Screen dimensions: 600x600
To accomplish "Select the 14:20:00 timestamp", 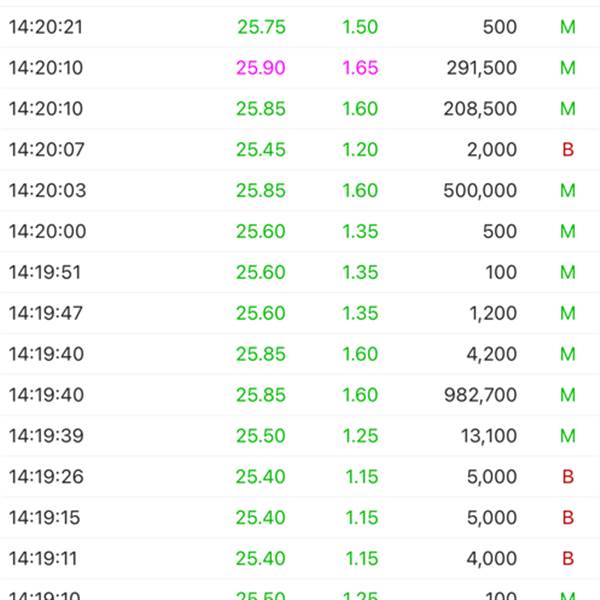I will click(46, 232).
